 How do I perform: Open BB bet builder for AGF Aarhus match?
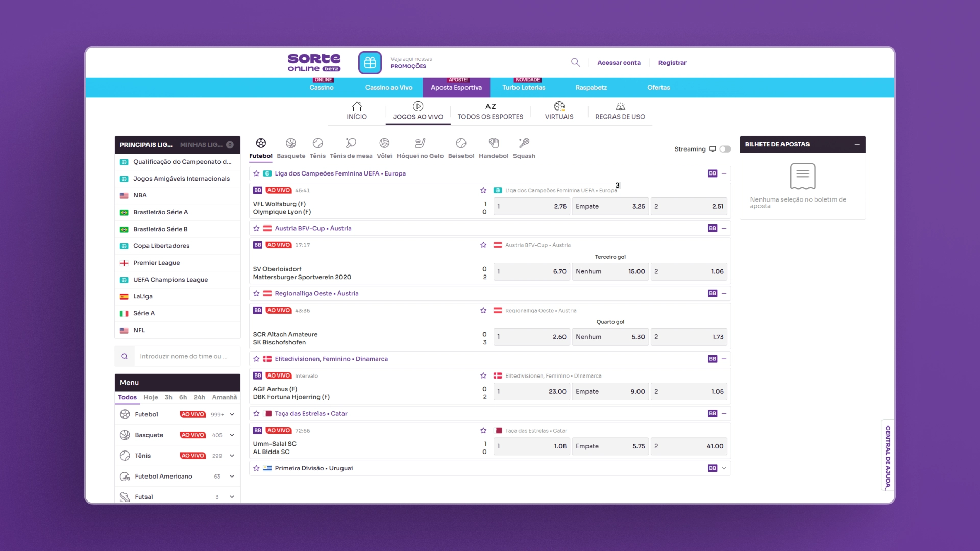click(258, 375)
